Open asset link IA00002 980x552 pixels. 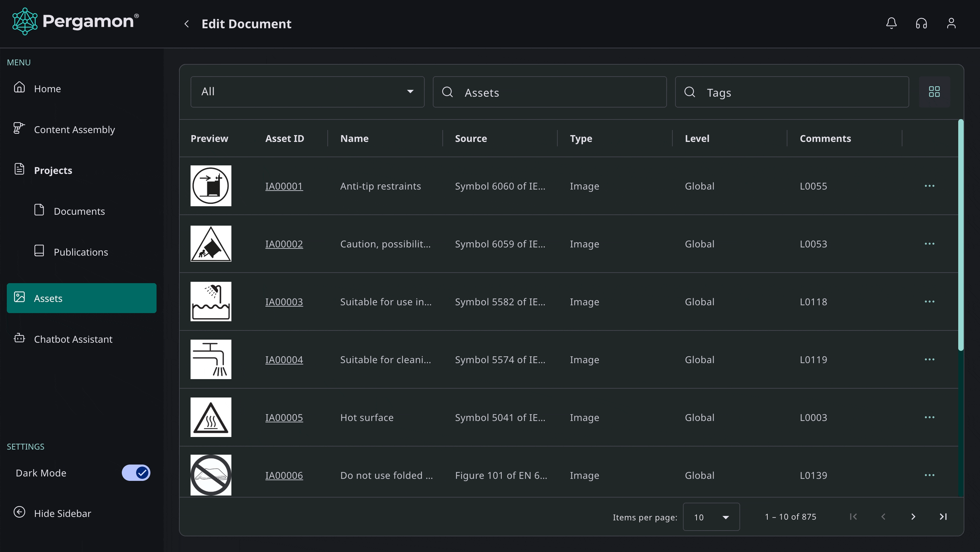284,244
